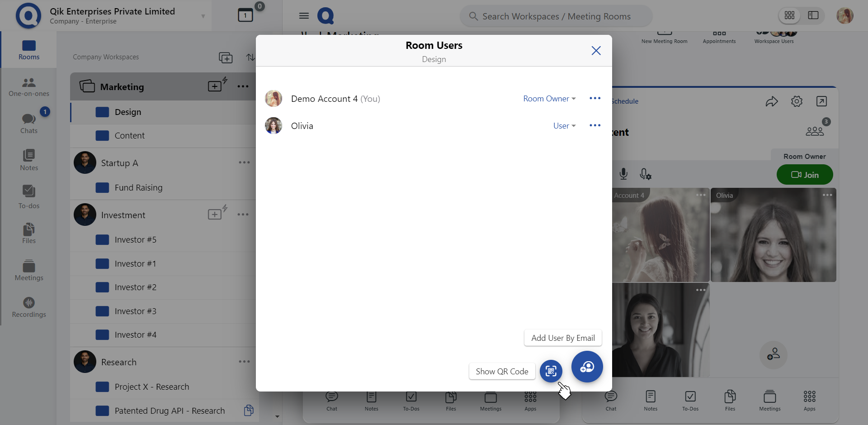Image resolution: width=868 pixels, height=425 pixels.
Task: Select the Design room
Action: [x=164, y=112]
